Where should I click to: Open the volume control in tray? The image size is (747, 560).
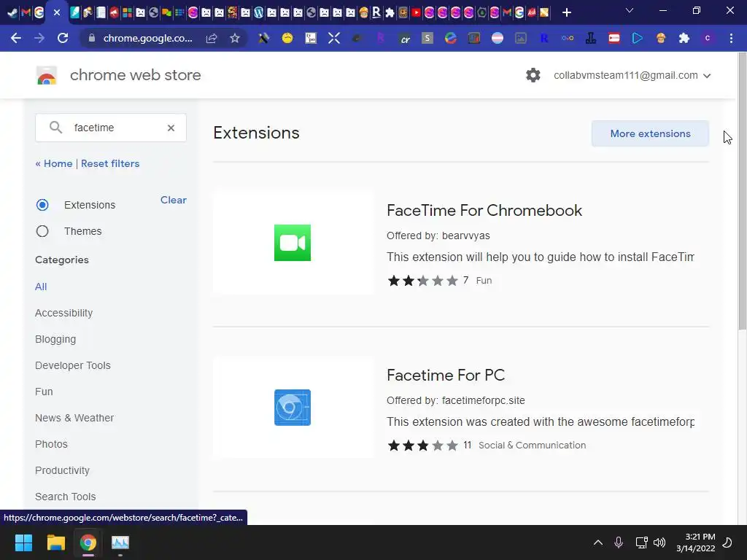[x=659, y=542]
